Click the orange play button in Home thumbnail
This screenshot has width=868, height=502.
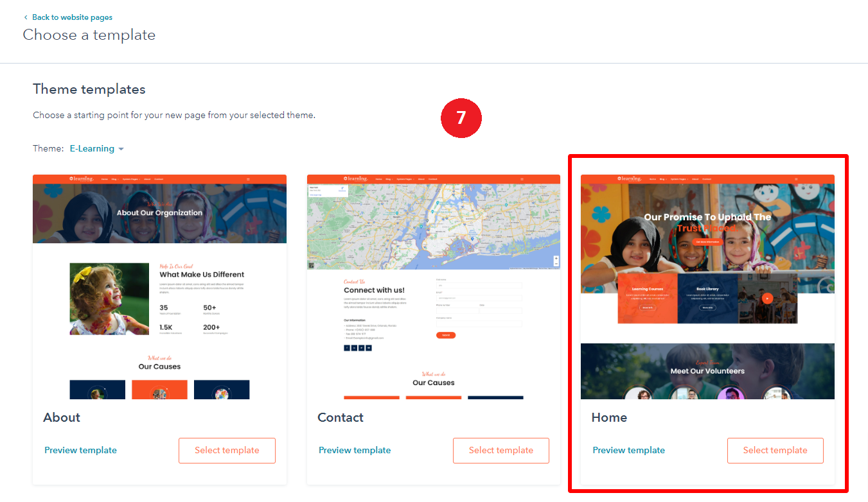tap(767, 298)
